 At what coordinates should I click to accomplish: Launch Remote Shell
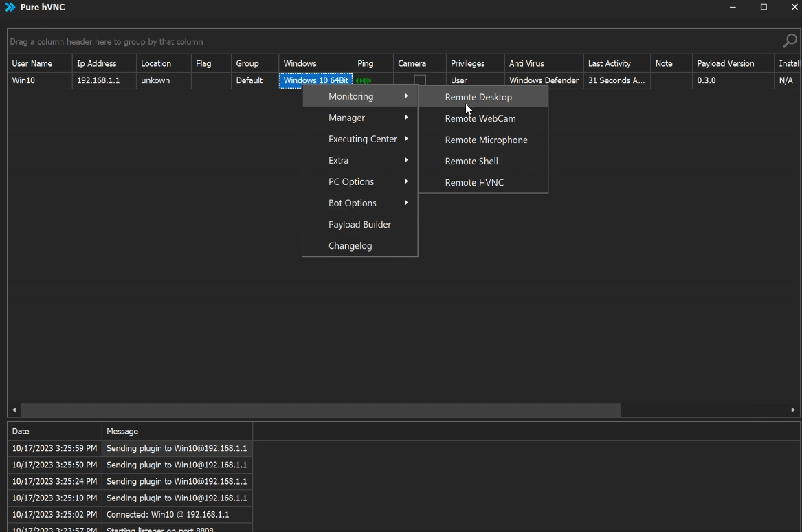coord(483,161)
